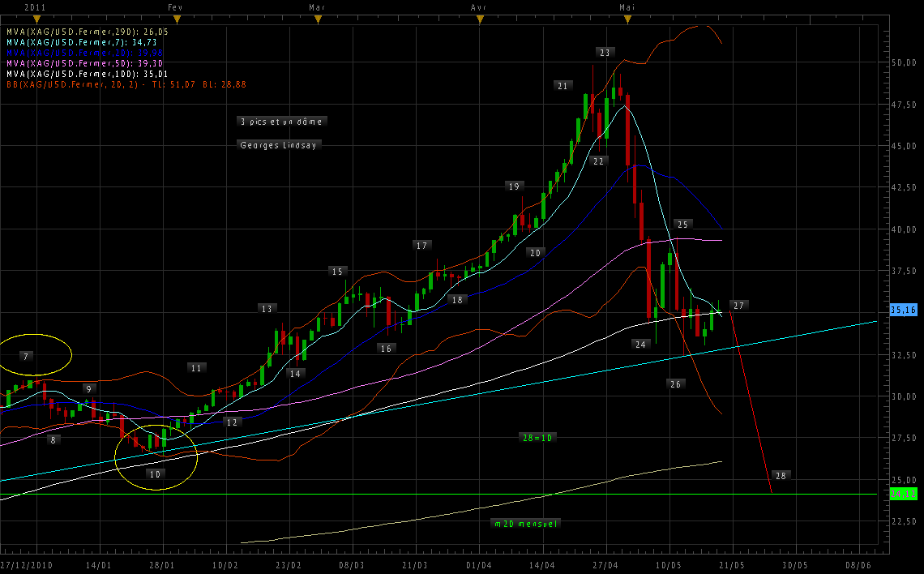This screenshot has width=924, height=574.
Task: Click the orange month marker under Fev
Action: [x=178, y=19]
